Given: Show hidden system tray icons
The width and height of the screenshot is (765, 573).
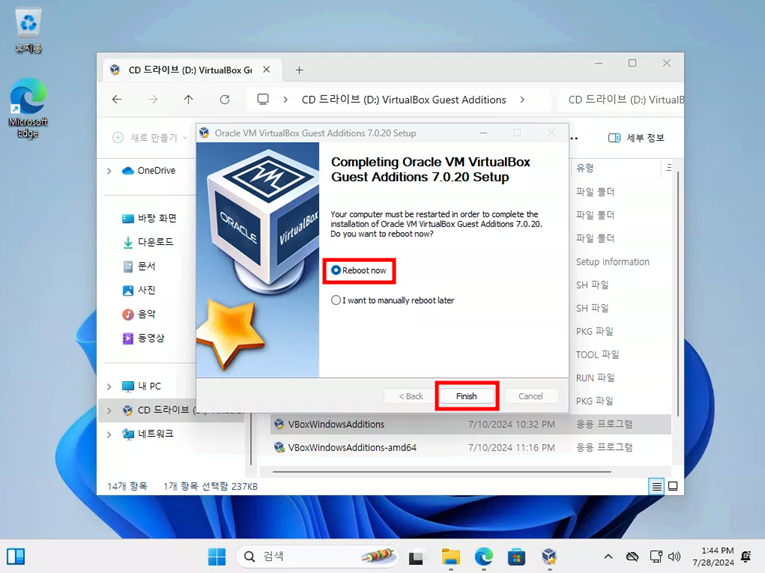Looking at the screenshot, I should (x=608, y=556).
